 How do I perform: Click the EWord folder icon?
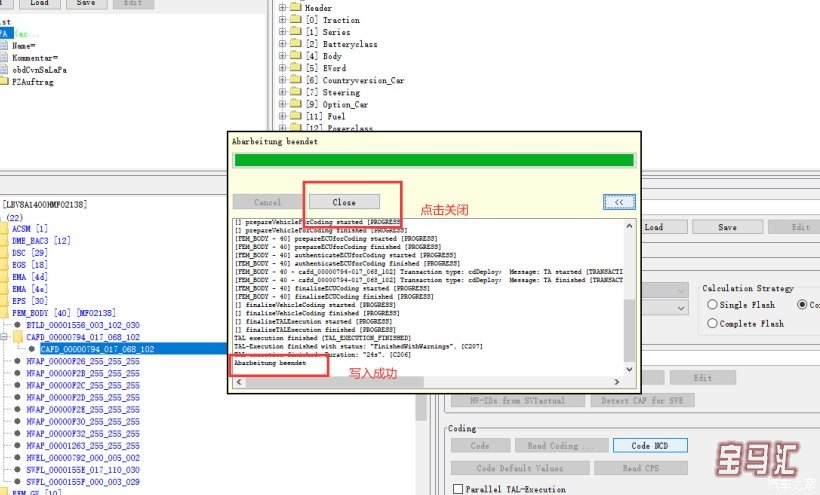(296, 67)
